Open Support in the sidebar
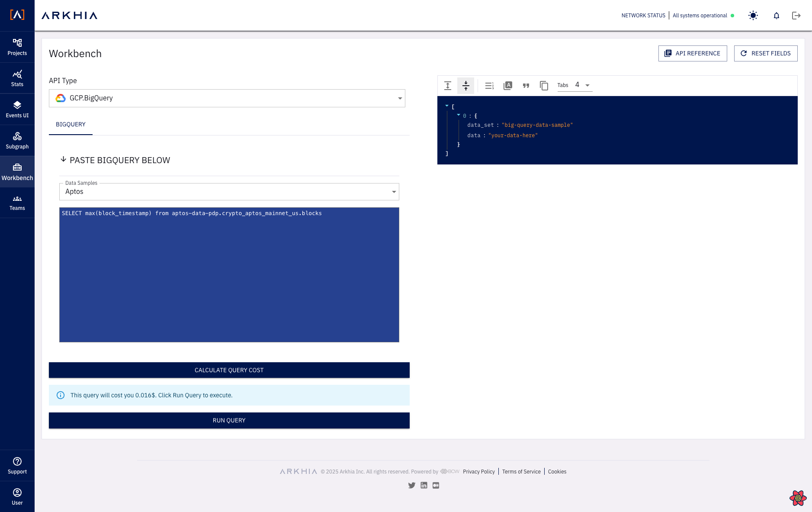The image size is (812, 512). [x=17, y=466]
